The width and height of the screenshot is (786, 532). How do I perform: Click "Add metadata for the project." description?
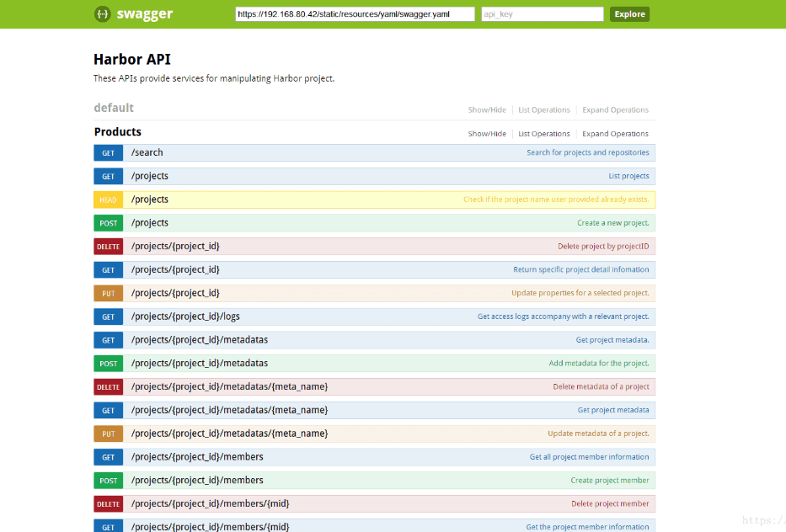coord(598,363)
